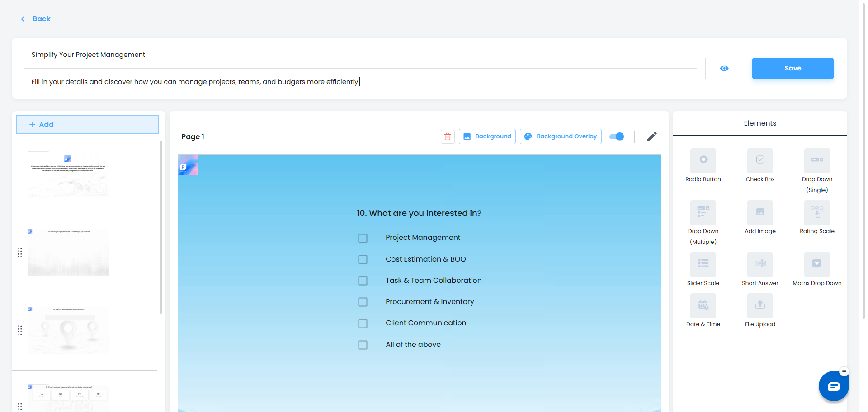Click the drag handle of third page thumbnail
This screenshot has width=868, height=412.
[x=19, y=330]
